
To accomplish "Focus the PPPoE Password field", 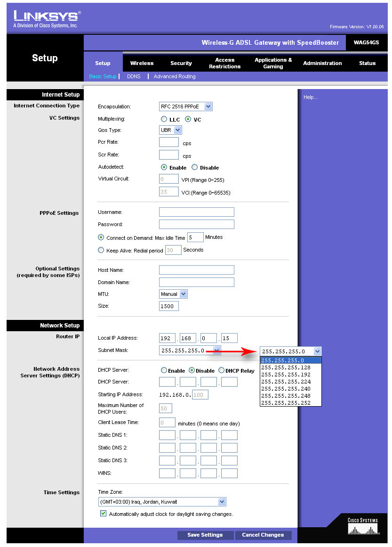I will (x=197, y=224).
